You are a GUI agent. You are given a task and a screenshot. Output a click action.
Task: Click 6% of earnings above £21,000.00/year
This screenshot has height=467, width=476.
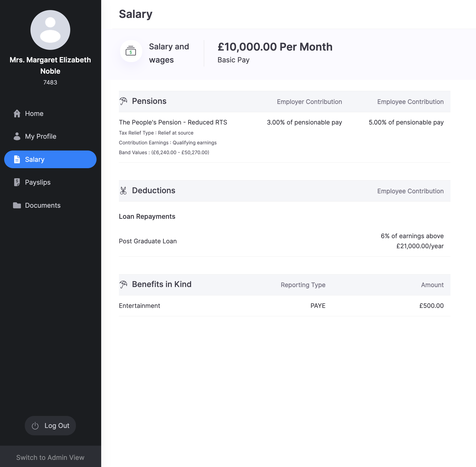(x=412, y=241)
